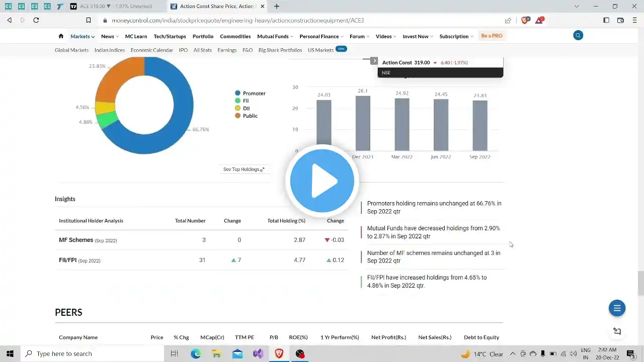Image resolution: width=644 pixels, height=362 pixels.
Task: Click the browser reload icon
Action: pyautogui.click(x=36, y=20)
